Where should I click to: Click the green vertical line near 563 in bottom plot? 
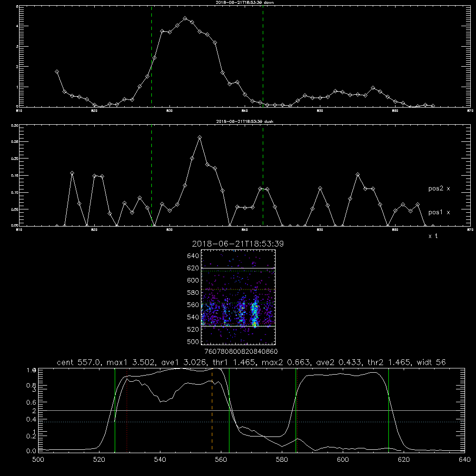229,410
